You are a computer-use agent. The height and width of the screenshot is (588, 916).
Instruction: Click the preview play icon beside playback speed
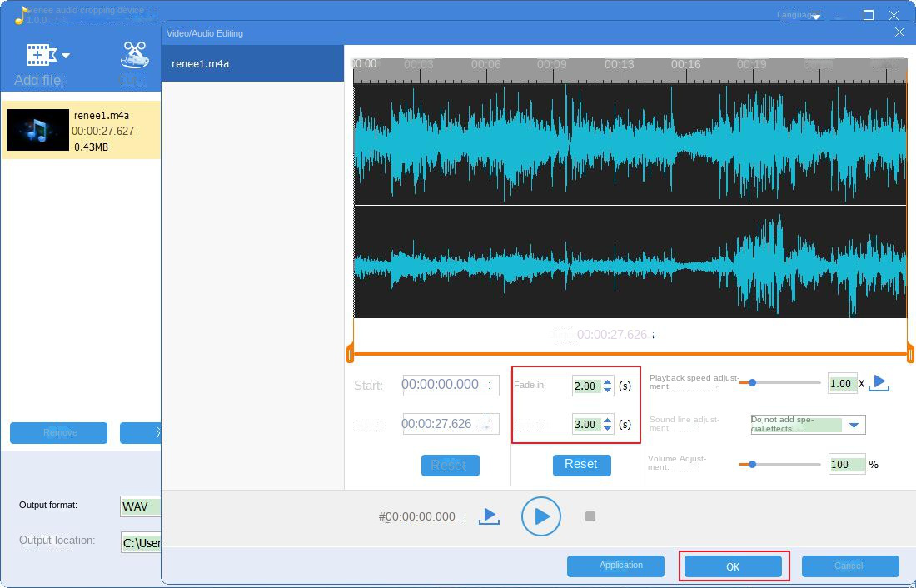[x=881, y=383]
